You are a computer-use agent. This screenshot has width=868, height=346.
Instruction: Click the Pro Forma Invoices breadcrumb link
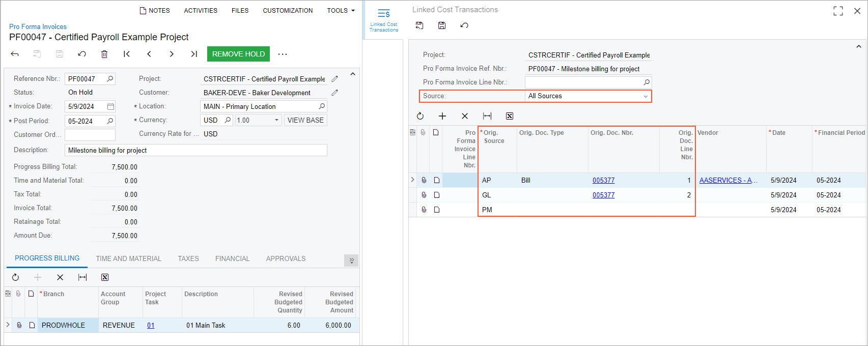point(38,26)
